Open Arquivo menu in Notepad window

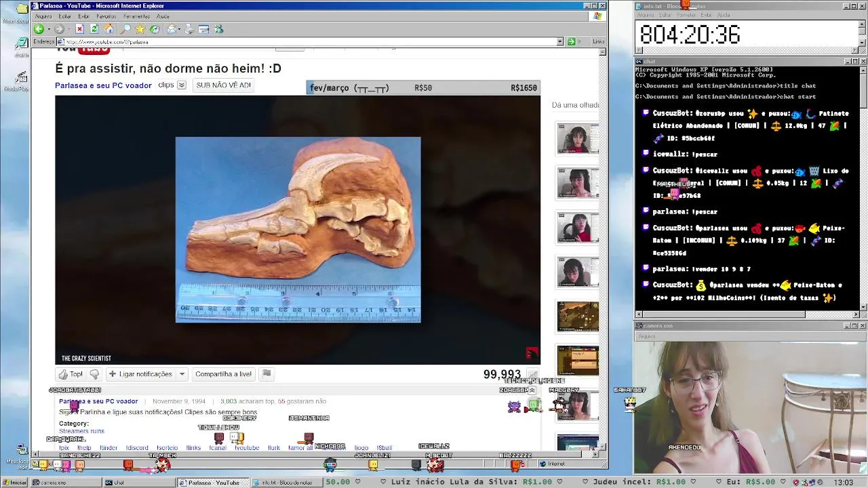(645, 15)
